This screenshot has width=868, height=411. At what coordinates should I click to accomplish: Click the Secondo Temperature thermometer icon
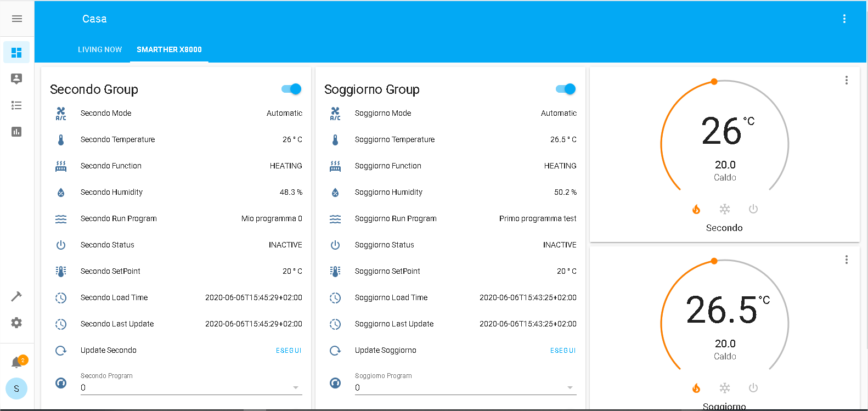click(x=61, y=140)
